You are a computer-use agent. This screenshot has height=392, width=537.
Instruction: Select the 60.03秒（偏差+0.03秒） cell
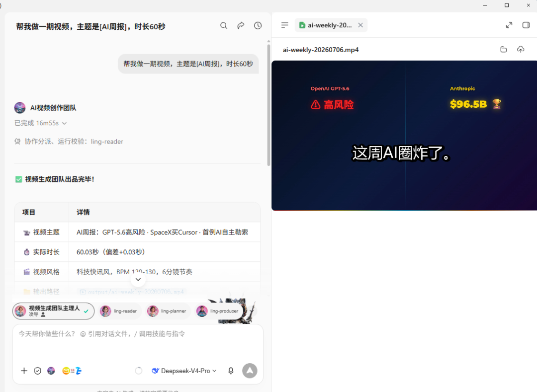coord(165,252)
